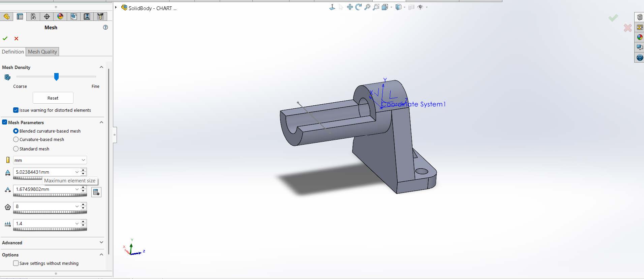
Task: Click the Mesh Density slider handle
Action: pos(57,77)
